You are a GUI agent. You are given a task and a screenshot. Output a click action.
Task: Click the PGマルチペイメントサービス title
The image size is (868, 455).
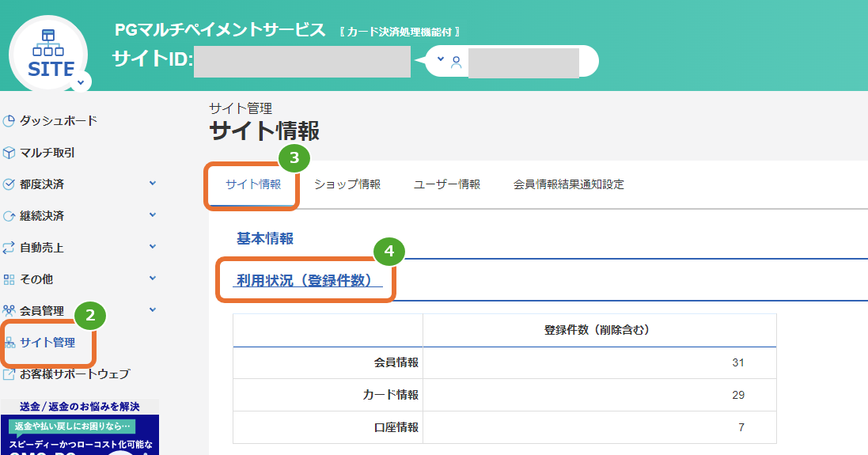pyautogui.click(x=220, y=29)
